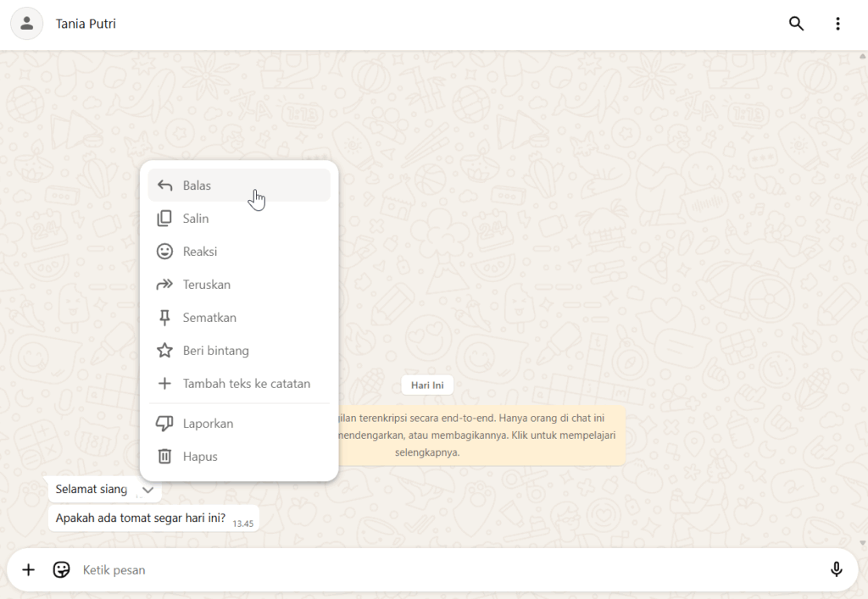This screenshot has width=868, height=599.
Task: Click the tomat segar message bubble
Action: tap(141, 519)
